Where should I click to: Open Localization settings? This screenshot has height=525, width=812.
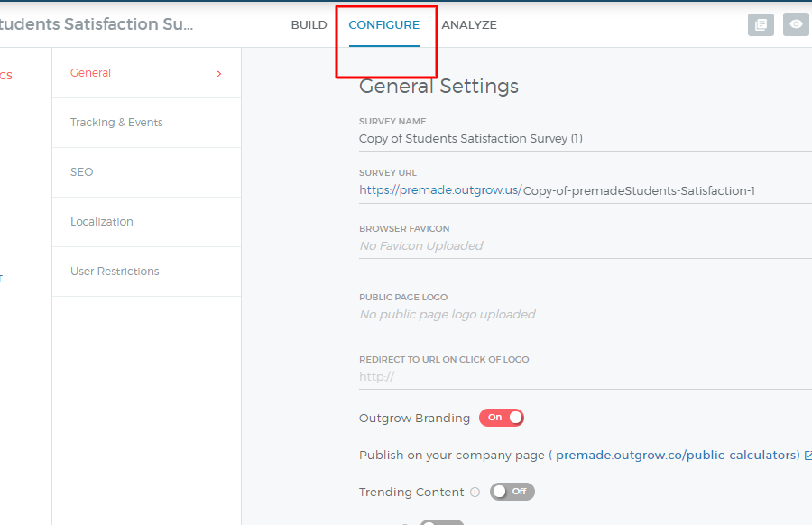point(102,222)
